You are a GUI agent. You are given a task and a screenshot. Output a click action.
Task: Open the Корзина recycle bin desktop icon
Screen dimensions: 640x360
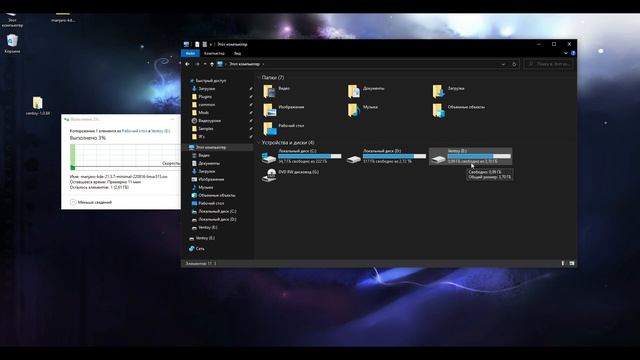coord(12,44)
